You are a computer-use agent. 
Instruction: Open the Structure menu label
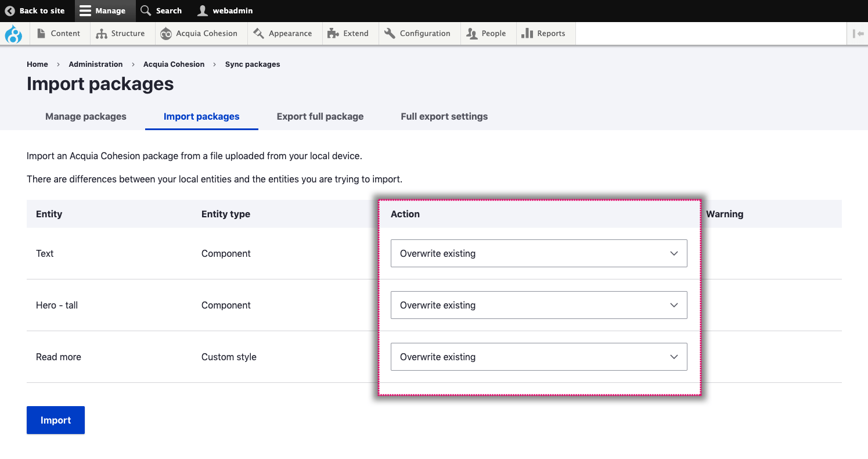[x=128, y=34]
